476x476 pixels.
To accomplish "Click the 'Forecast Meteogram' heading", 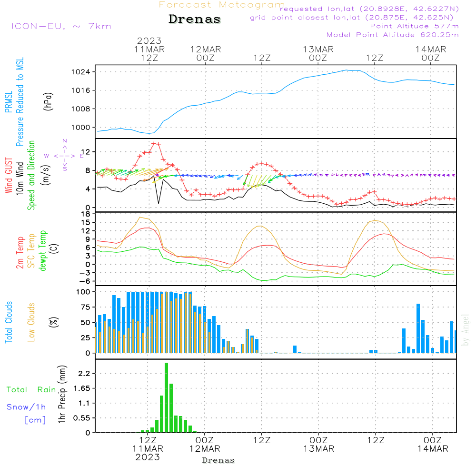I will click(x=222, y=5).
